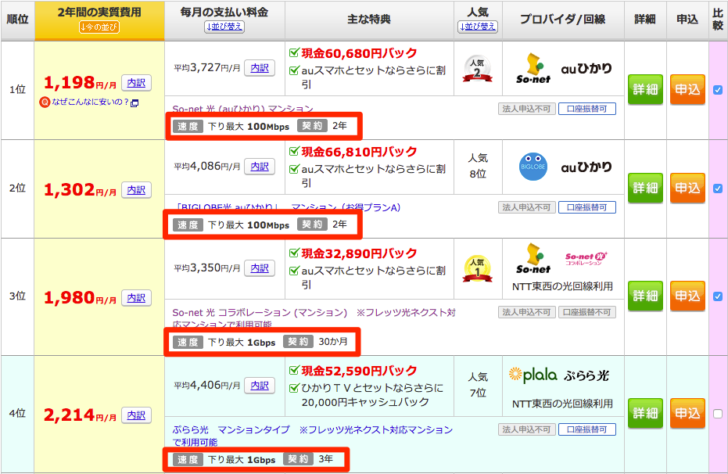Open 詳細 for rank 4 ぷらら光
The height and width of the screenshot is (474, 728).
click(x=645, y=413)
